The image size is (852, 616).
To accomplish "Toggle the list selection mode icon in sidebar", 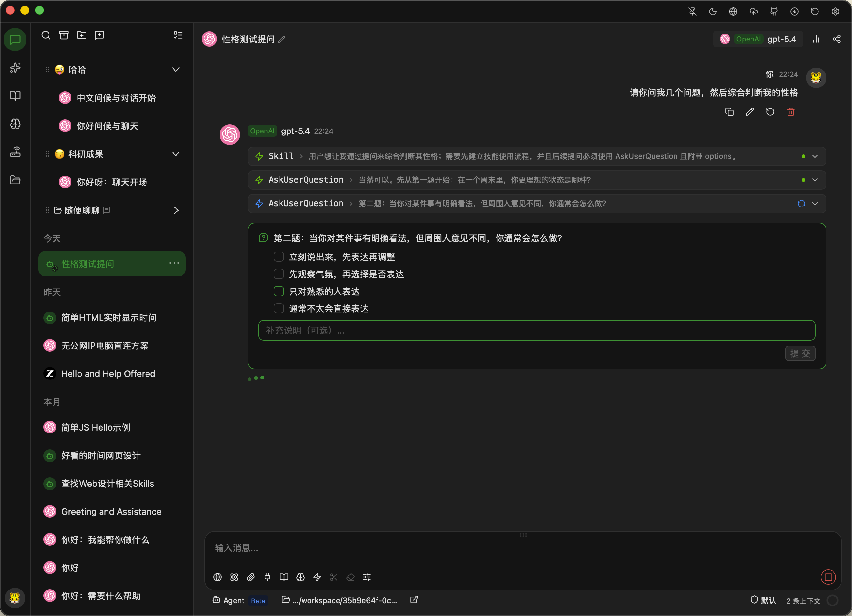I will point(178,35).
